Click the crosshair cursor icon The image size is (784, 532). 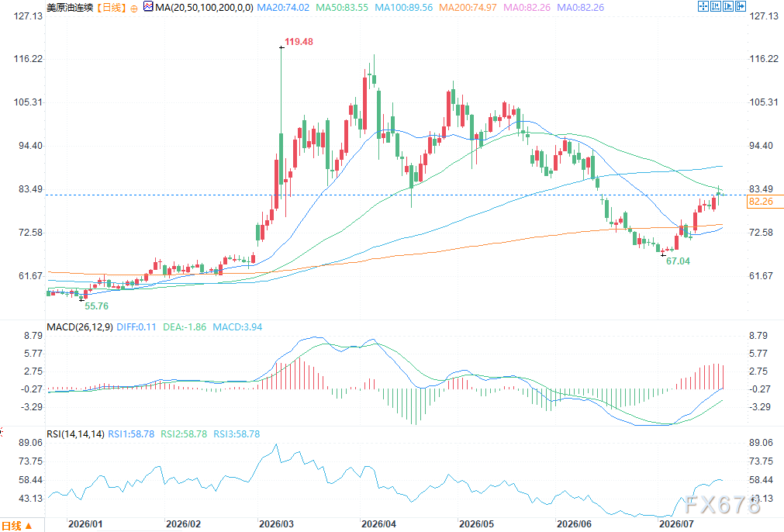pos(703,6)
